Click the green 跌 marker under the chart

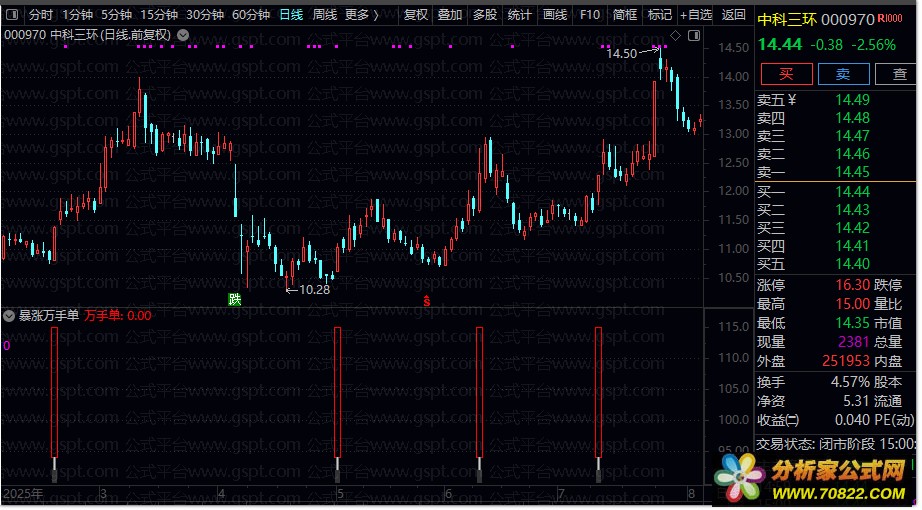coord(235,300)
